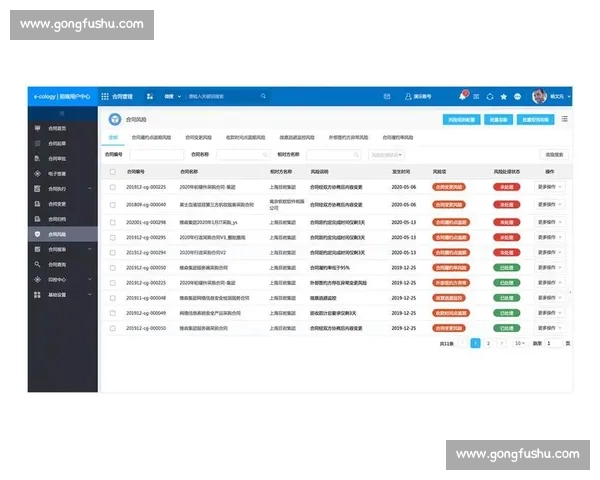Click the star favorites icon in header
This screenshot has height=480, width=600.
coord(504,97)
